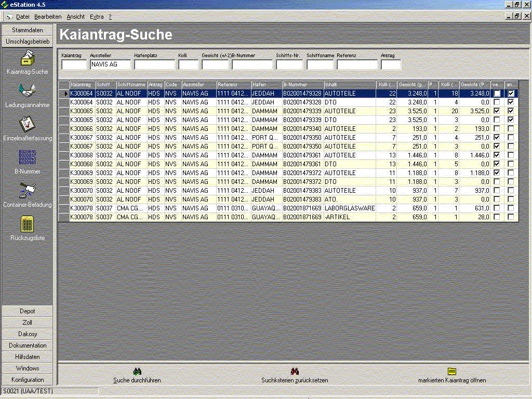
Task: Expand the Stammdaten sidebar section
Action: click(28, 30)
